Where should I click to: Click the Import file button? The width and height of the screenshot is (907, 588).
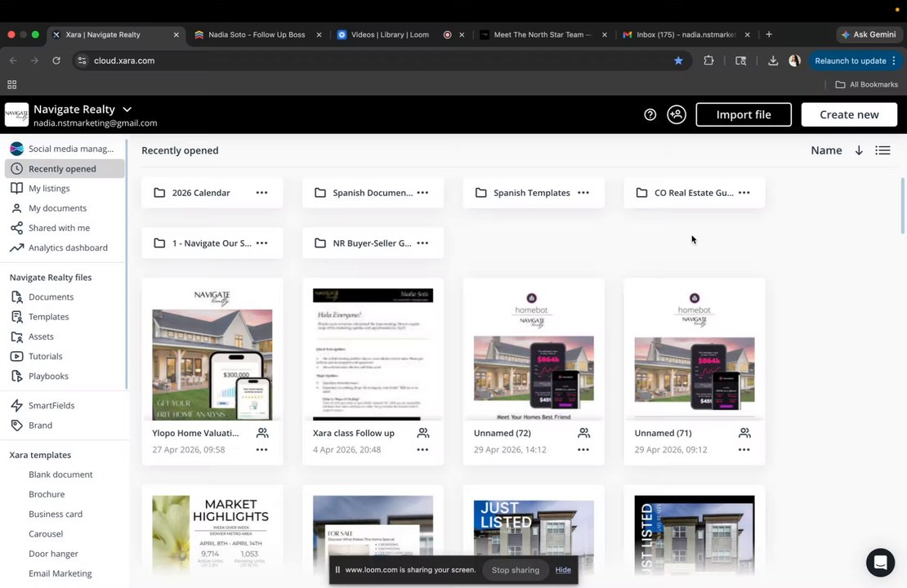[744, 114]
